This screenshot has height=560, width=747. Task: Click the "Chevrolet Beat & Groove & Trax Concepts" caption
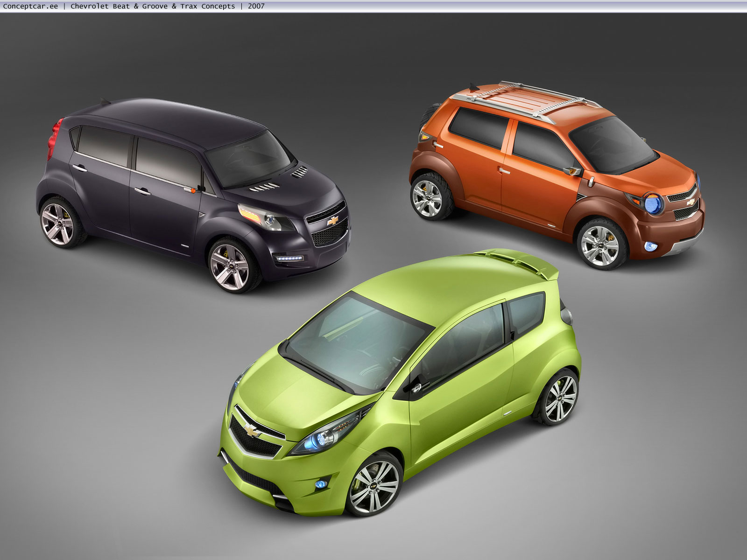(153, 6)
